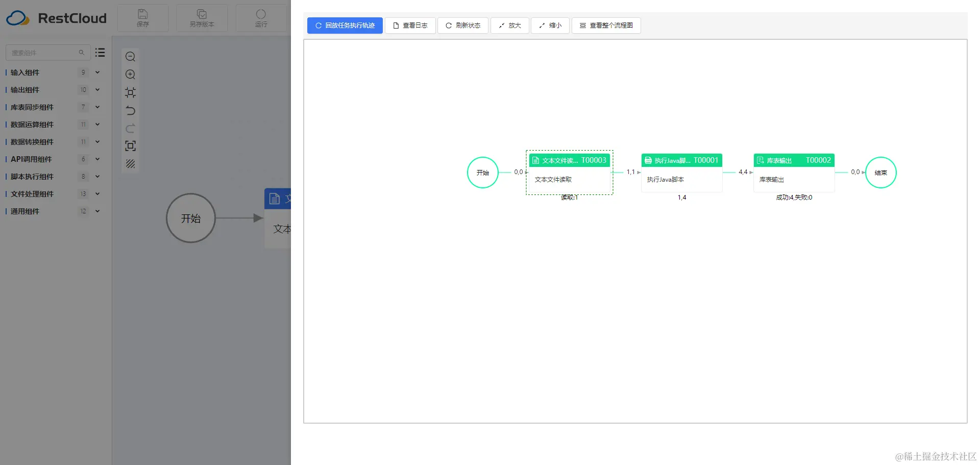
Task: Click the search magnifier in the component search box
Action: pyautogui.click(x=81, y=53)
